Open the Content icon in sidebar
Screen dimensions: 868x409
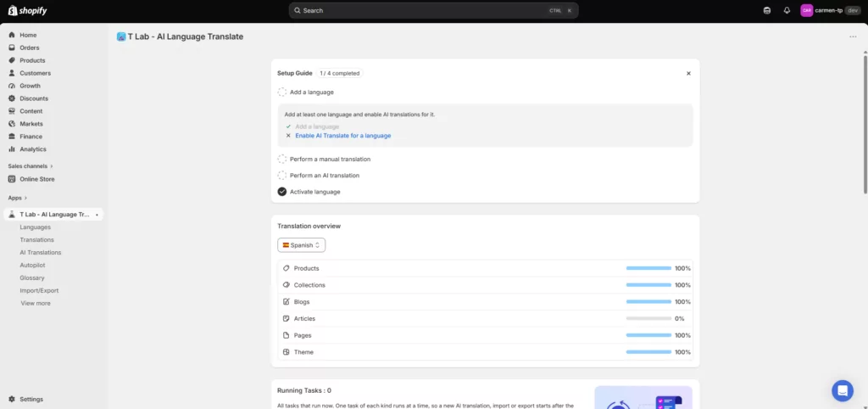[x=12, y=111]
